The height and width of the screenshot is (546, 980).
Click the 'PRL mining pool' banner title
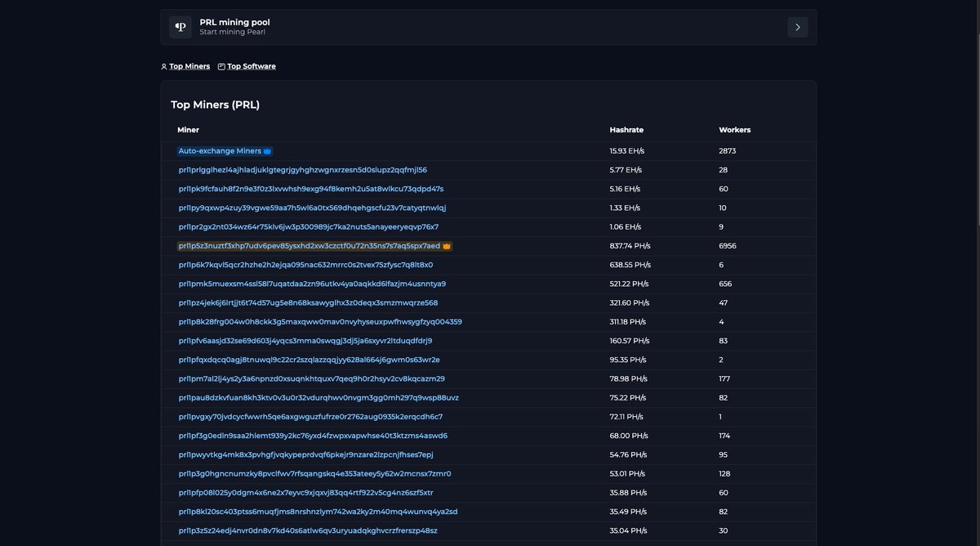click(235, 22)
